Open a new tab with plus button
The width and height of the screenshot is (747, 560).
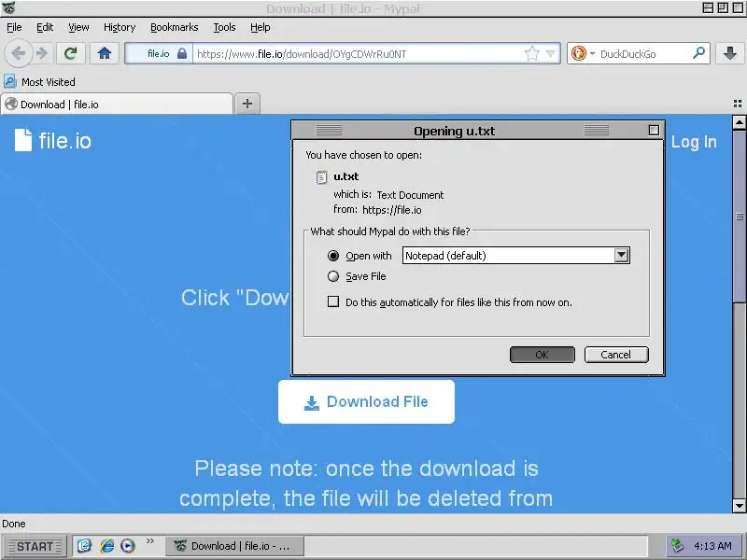tap(247, 104)
